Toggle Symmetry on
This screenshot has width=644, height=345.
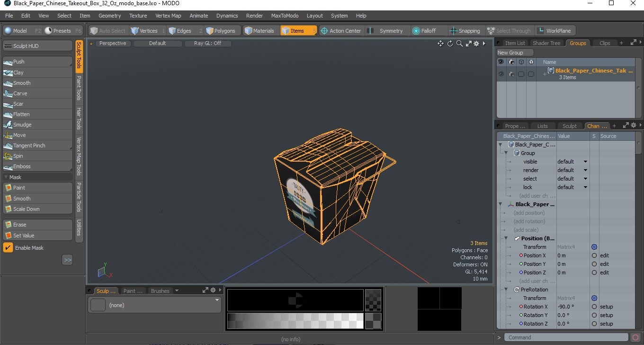(386, 31)
